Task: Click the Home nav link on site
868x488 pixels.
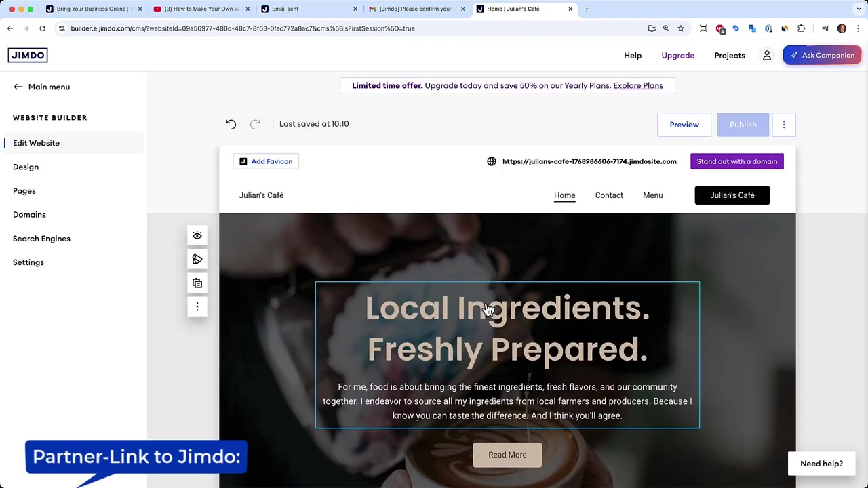Action: click(564, 195)
